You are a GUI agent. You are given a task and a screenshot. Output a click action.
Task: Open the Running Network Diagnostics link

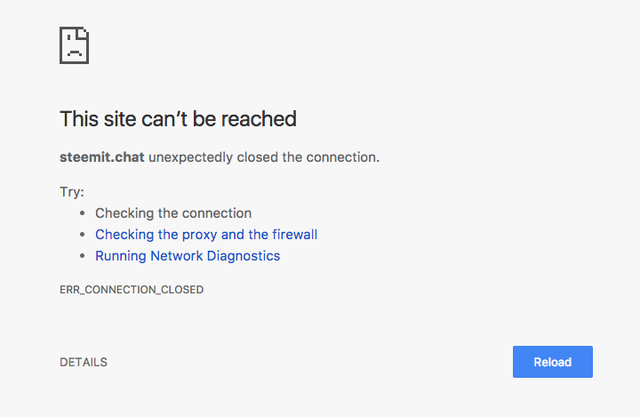point(187,256)
